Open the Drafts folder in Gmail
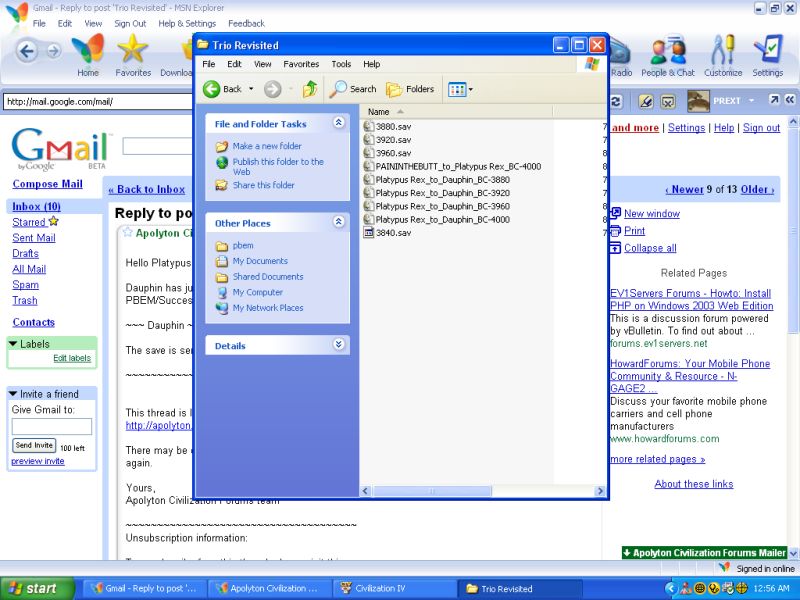 (x=26, y=254)
